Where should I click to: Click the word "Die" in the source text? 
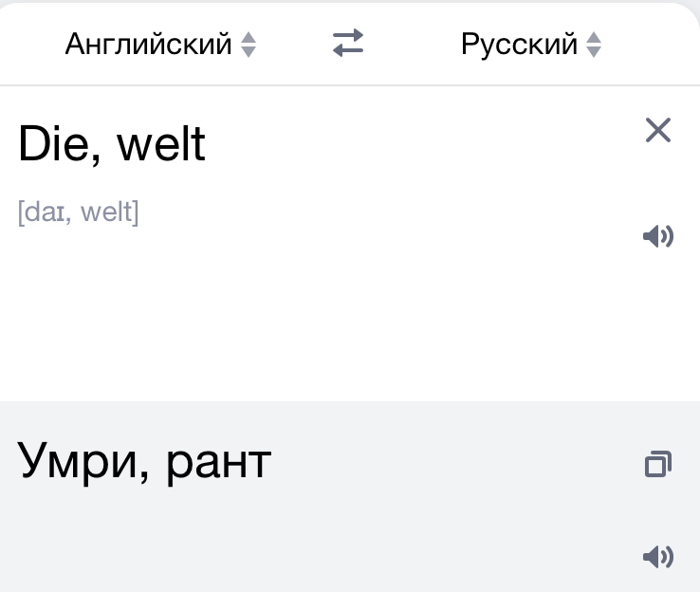click(x=52, y=144)
